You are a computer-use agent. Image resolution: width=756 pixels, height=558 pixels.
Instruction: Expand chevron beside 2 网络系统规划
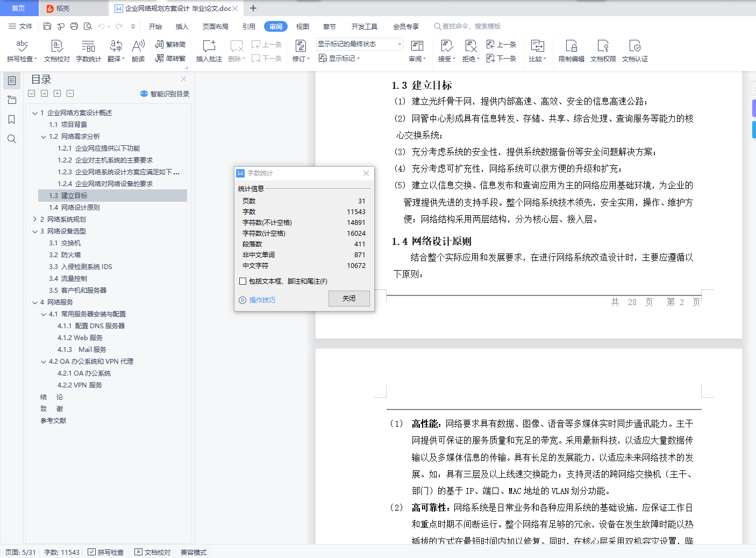point(35,220)
